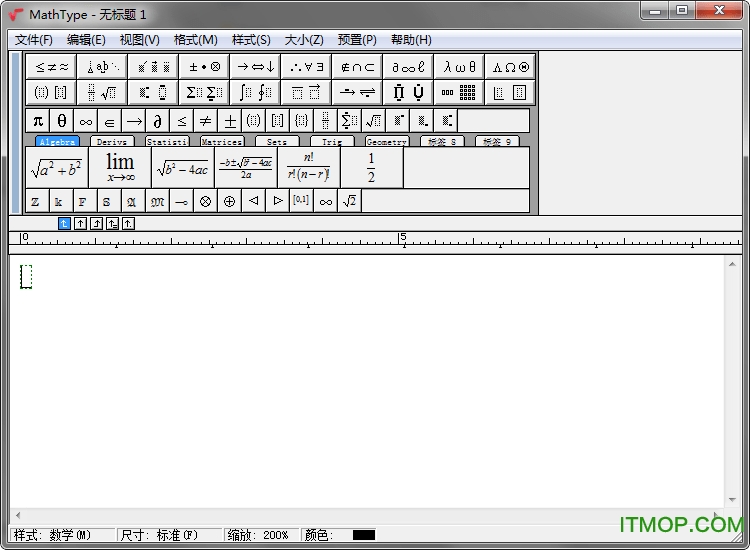Select the left-aligned tab stop
This screenshot has width=750, height=550.
(64, 223)
